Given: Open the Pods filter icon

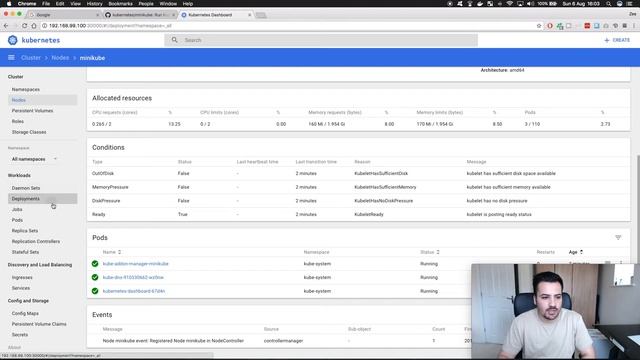Looking at the screenshot, I should [618, 238].
